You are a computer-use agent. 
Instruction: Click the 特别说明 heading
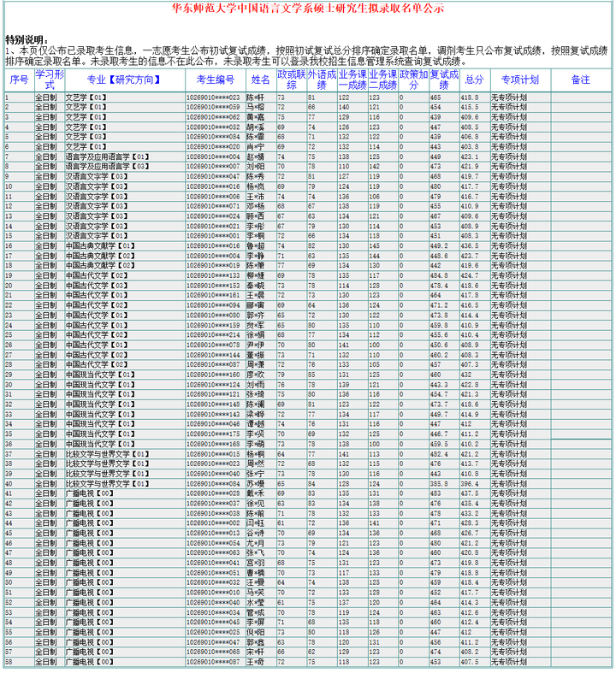click(27, 40)
